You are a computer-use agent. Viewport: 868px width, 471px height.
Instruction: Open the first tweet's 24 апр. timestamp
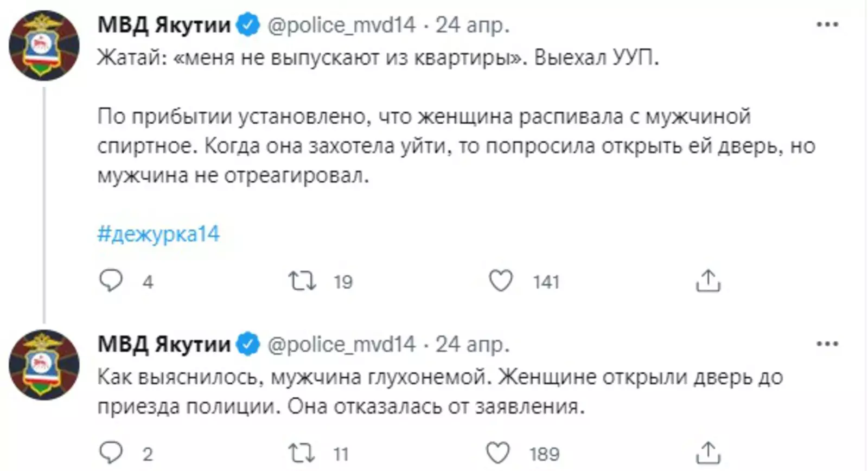pyautogui.click(x=473, y=25)
